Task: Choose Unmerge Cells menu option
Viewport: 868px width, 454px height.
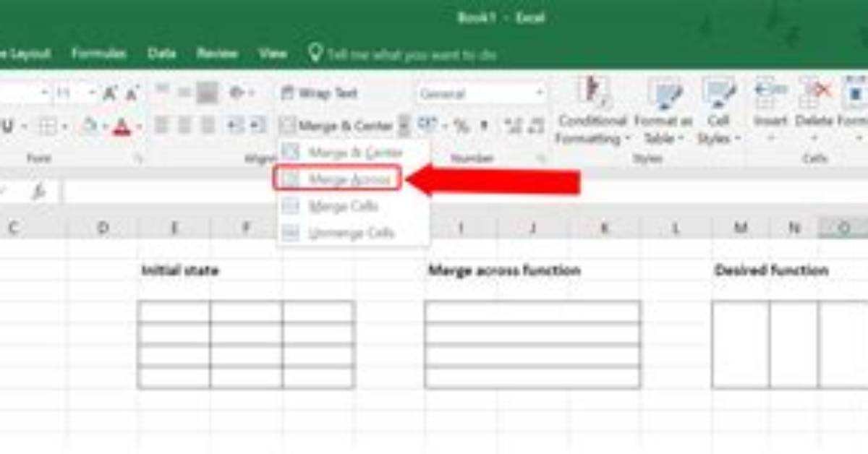Action: (353, 233)
